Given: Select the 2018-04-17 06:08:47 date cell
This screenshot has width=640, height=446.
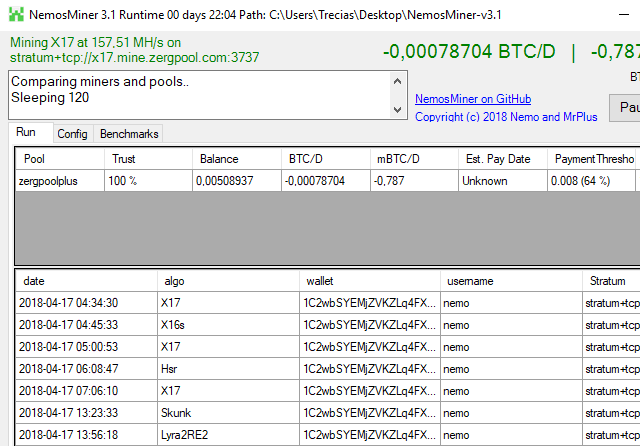Looking at the screenshot, I should (x=86, y=369).
